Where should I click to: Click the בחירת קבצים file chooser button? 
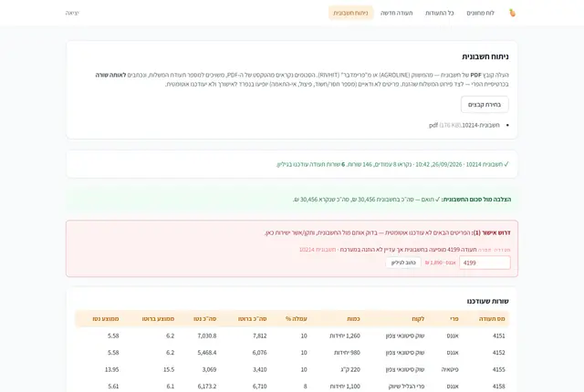click(x=485, y=105)
